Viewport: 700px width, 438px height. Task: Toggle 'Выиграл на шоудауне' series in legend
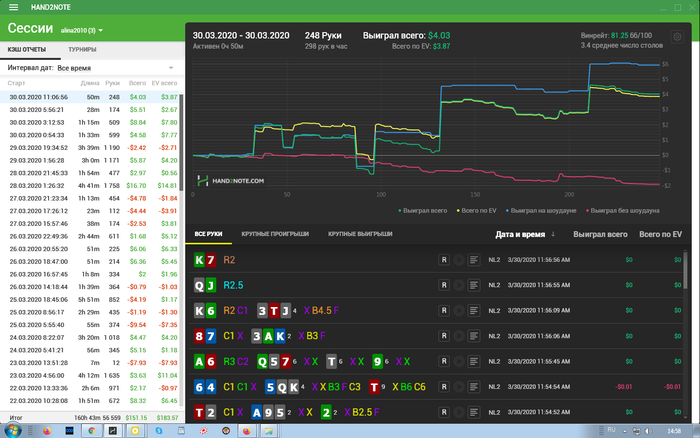[541, 211]
